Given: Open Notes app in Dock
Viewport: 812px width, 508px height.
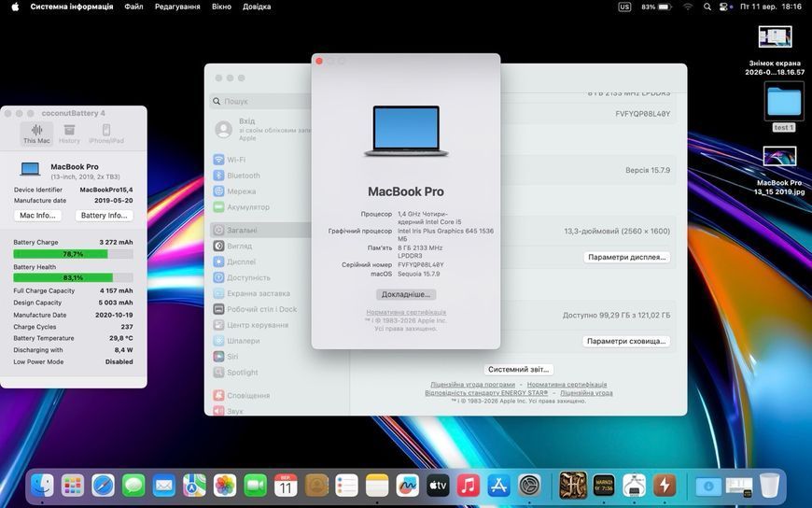Looking at the screenshot, I should (377, 486).
